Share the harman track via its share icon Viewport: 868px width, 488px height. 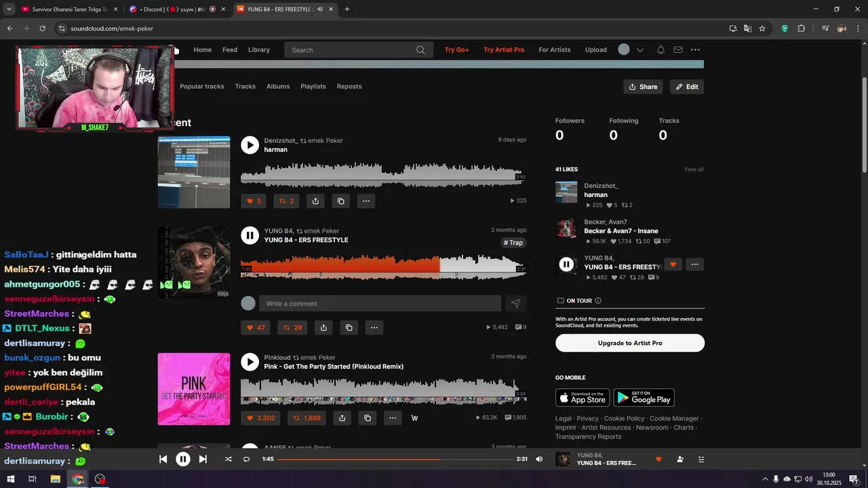pyautogui.click(x=315, y=201)
